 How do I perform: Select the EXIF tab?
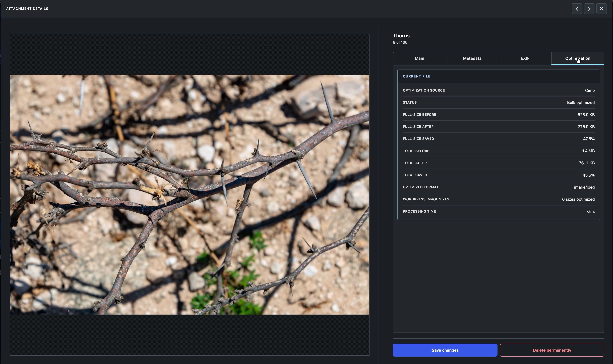pyautogui.click(x=525, y=58)
